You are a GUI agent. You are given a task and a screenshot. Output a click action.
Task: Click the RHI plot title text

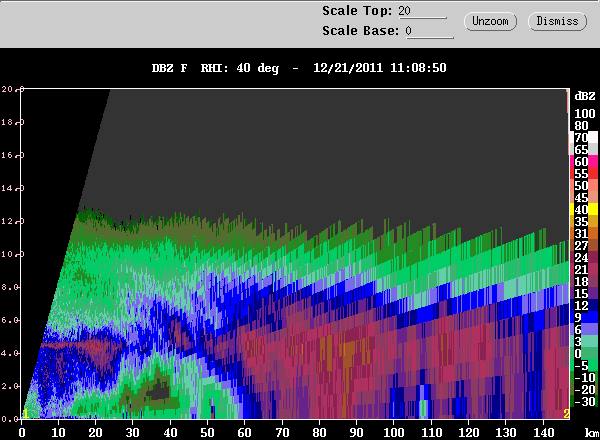point(299,68)
